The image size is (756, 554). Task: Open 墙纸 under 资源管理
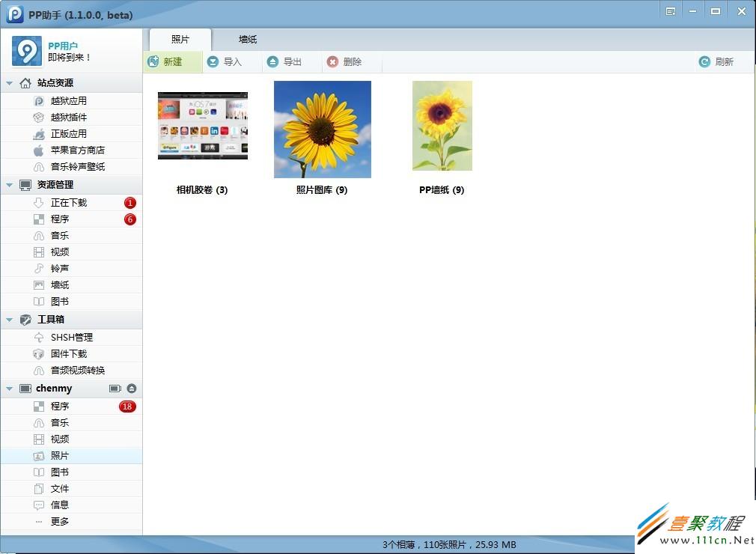click(71, 284)
